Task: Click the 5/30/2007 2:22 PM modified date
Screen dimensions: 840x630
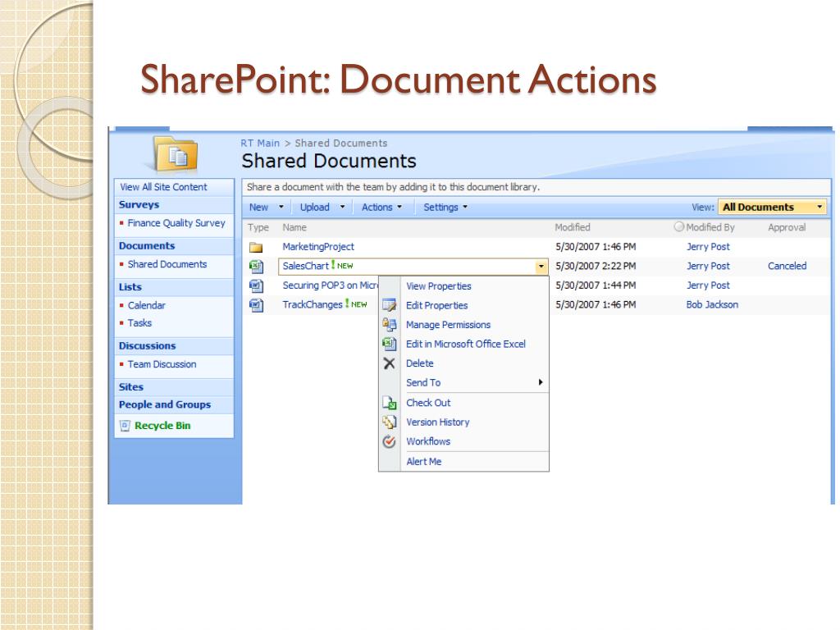Action: [x=596, y=267]
